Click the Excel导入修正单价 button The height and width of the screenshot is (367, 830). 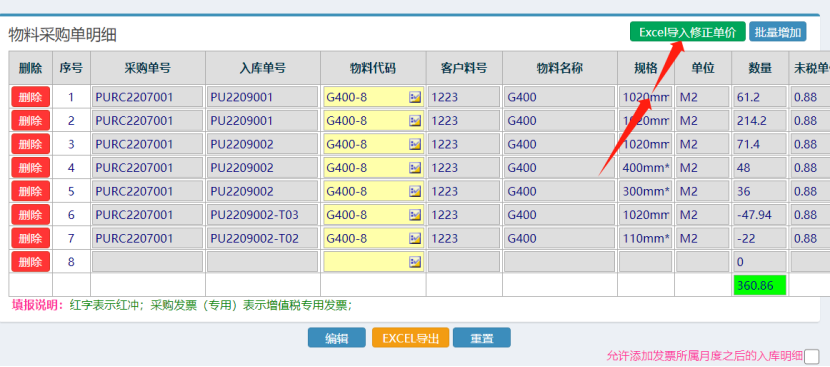point(688,32)
